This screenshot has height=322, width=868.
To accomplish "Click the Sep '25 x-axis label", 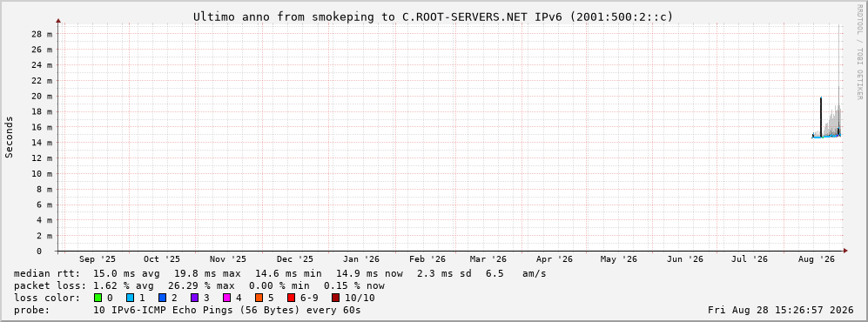I will pos(98,259).
